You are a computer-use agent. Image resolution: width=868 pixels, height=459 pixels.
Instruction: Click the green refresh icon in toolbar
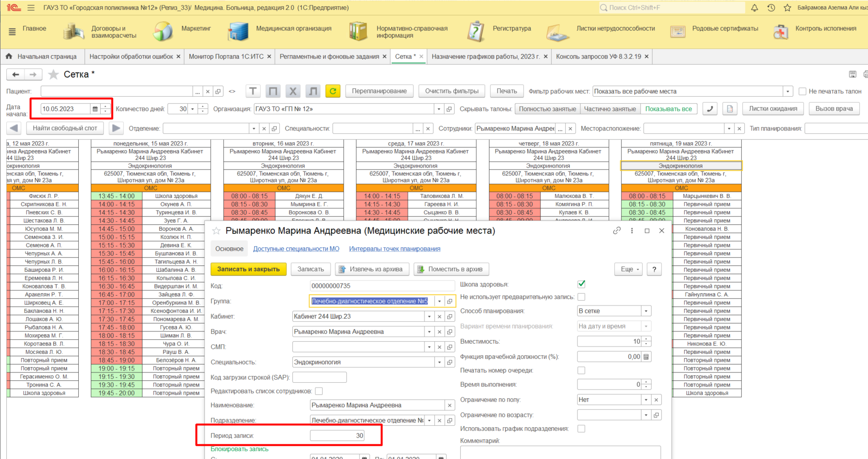[333, 91]
